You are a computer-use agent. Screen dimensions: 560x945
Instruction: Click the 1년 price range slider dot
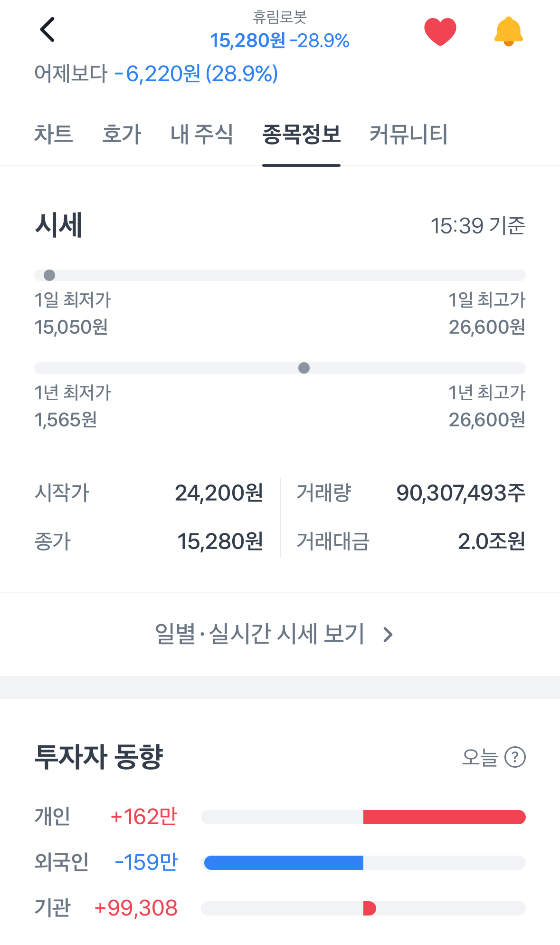304,368
